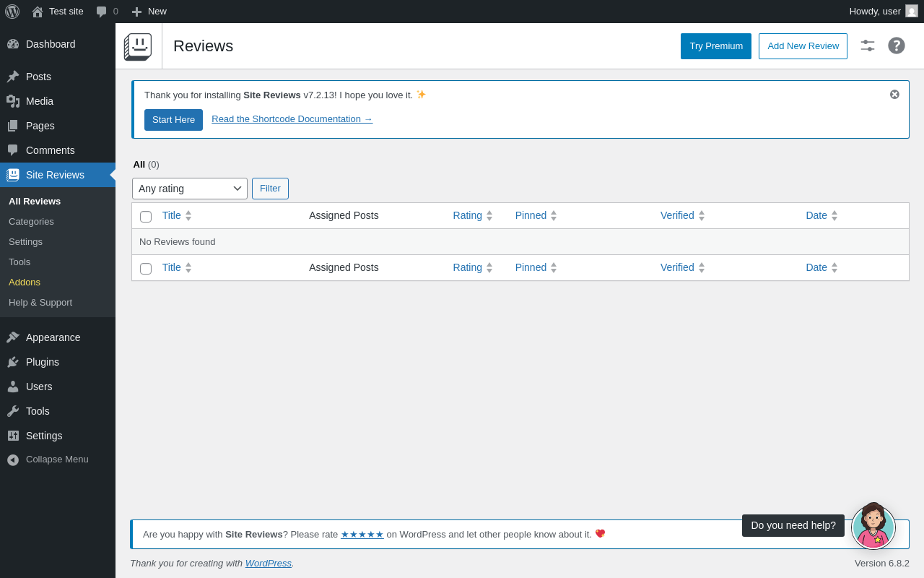Viewport: 924px width, 578px height.
Task: Sort by Date in footer row
Action: coord(822,267)
